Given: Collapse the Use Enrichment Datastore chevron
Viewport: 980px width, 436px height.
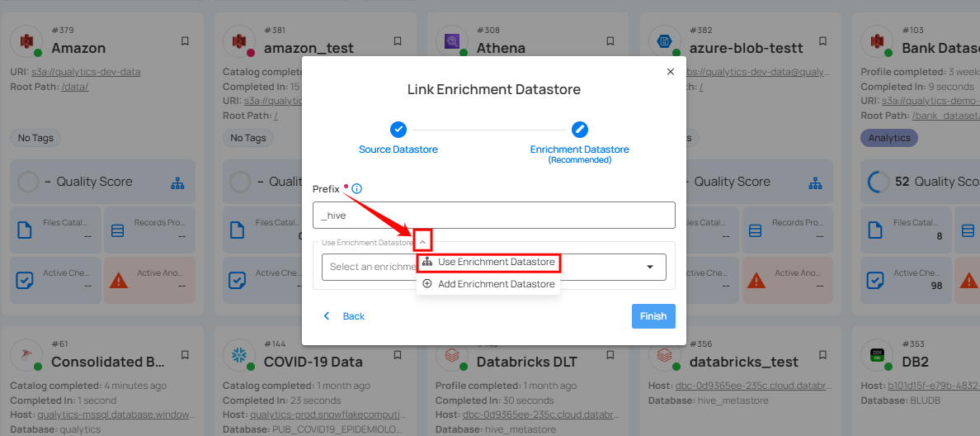Looking at the screenshot, I should (422, 241).
